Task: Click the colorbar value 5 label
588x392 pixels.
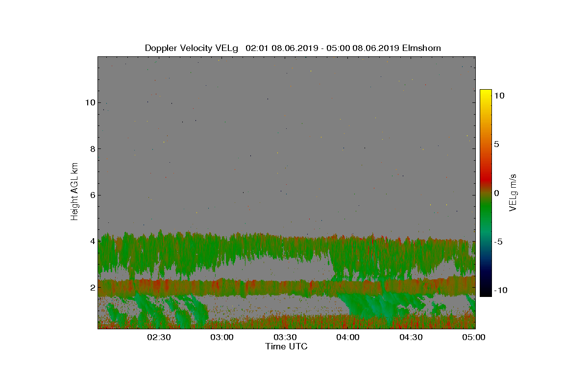Action: (496, 145)
